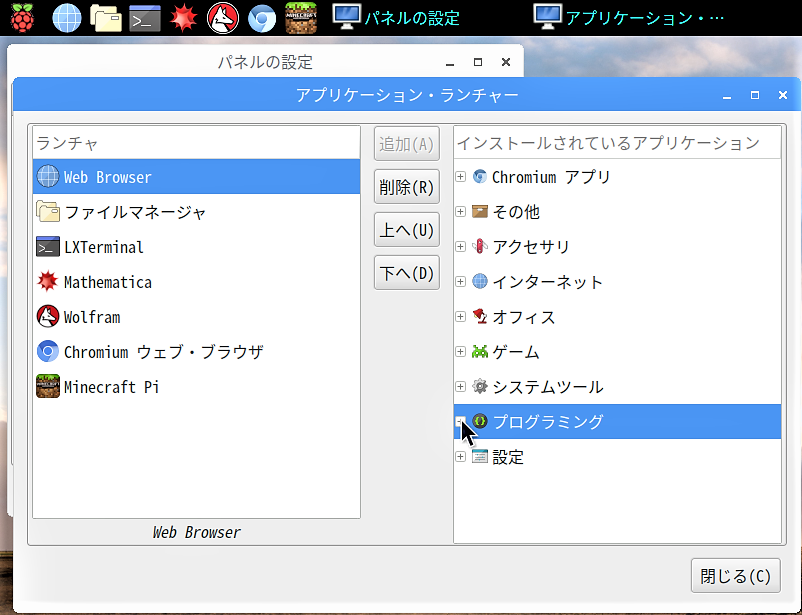Click the wolf icon beside Wolfram
This screenshot has width=802, height=615.
48,317
